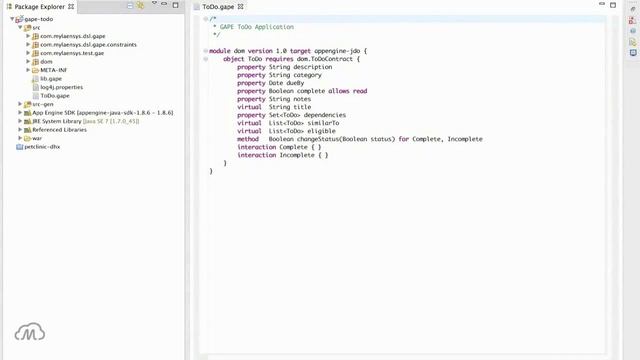Expand the App Engine SDK library

coord(20,113)
